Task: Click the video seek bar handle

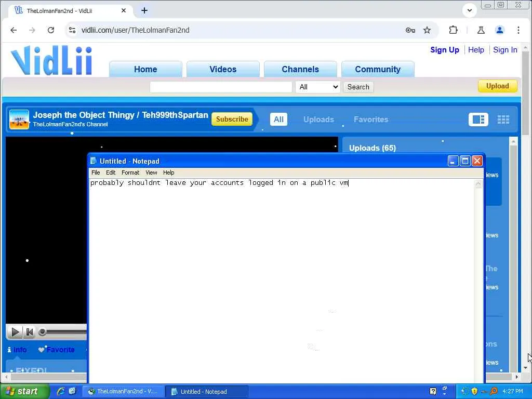Action: (42, 332)
